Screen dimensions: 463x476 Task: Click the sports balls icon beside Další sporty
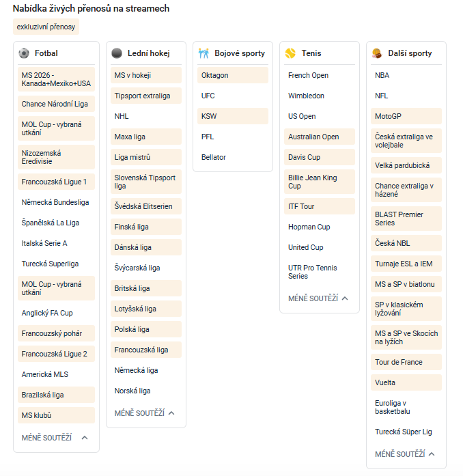point(377,53)
